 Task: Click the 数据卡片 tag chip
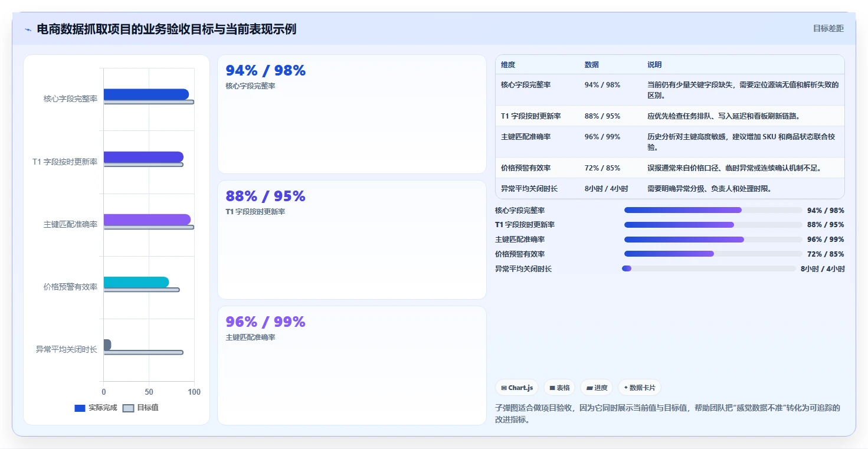[x=640, y=388]
